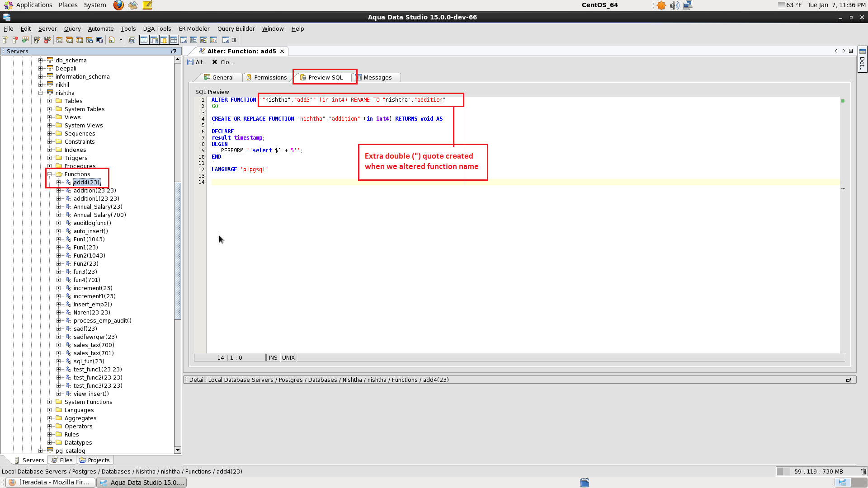
Task: Collapse the nishtha schema node
Action: tap(41, 93)
